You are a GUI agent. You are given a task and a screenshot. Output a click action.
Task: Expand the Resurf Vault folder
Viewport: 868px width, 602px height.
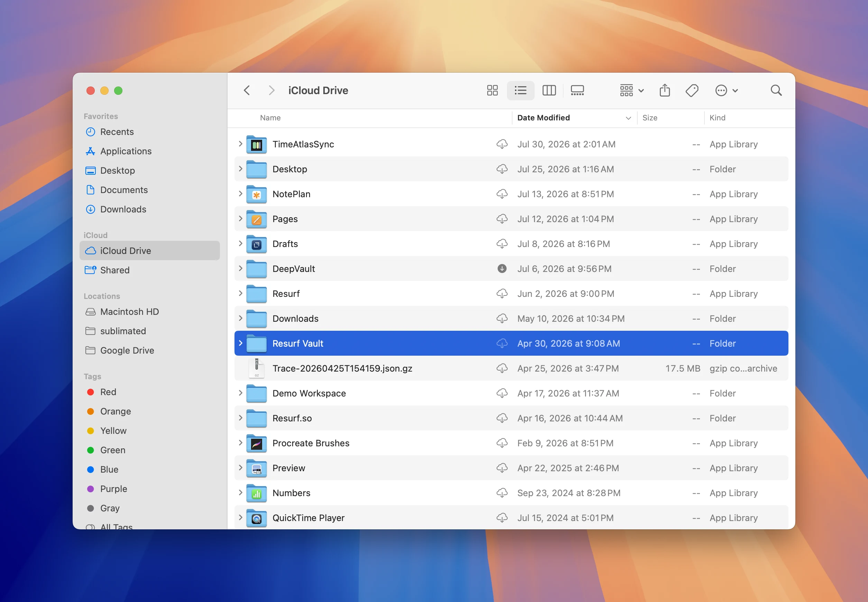click(240, 343)
